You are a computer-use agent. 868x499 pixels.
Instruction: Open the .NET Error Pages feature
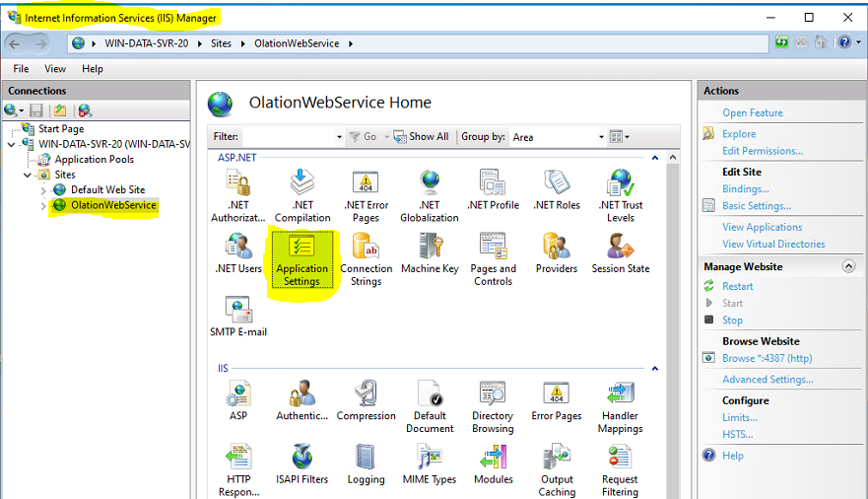[366, 195]
